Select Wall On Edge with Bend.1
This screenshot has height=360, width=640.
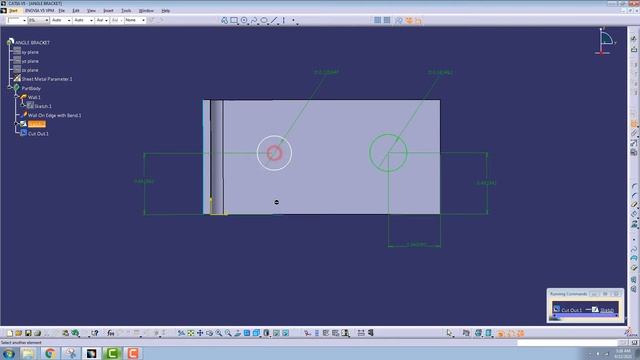(x=54, y=116)
